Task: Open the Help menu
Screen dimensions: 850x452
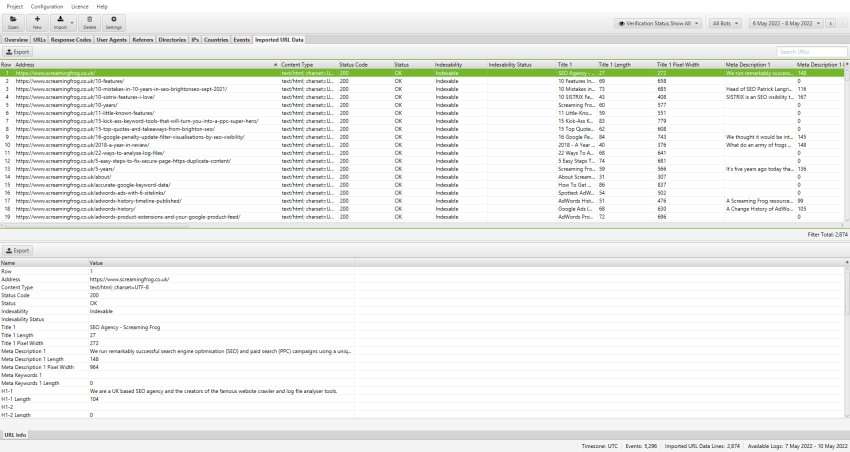Action: (x=102, y=7)
